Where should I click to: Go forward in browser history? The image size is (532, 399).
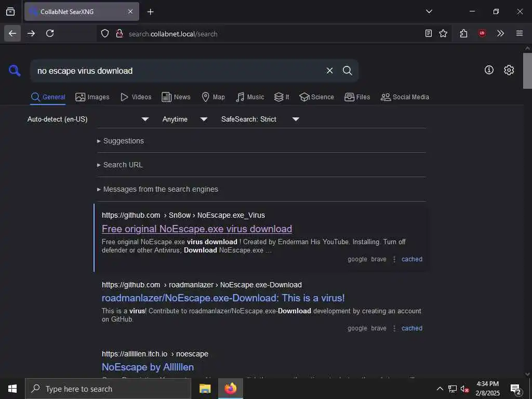tap(31, 33)
